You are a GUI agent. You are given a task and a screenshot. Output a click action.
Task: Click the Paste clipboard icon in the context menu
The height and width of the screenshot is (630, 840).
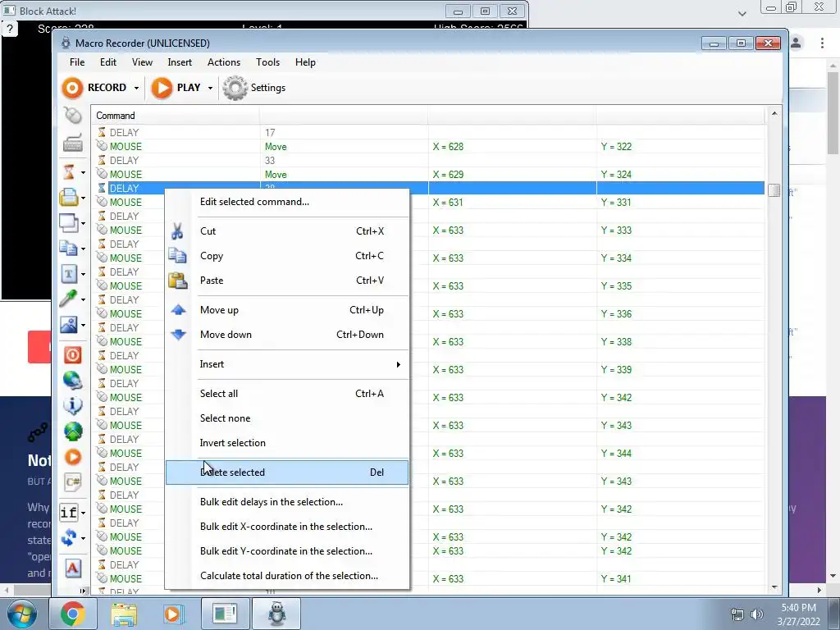pyautogui.click(x=177, y=281)
